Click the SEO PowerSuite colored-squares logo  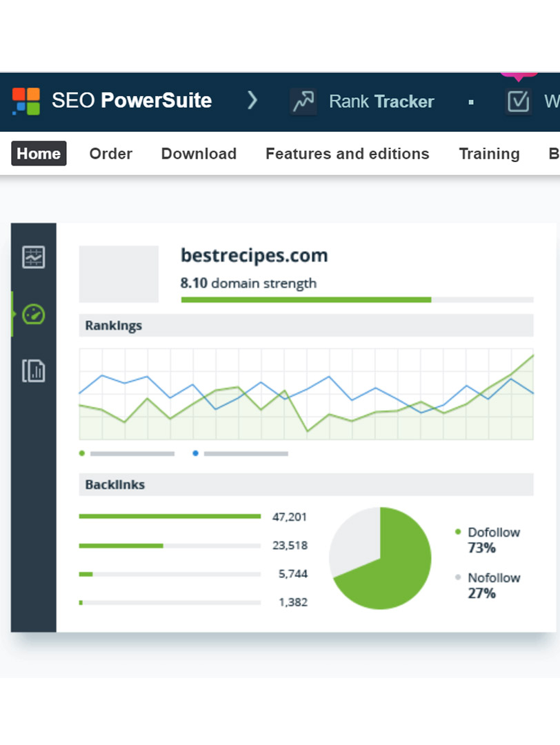26,101
